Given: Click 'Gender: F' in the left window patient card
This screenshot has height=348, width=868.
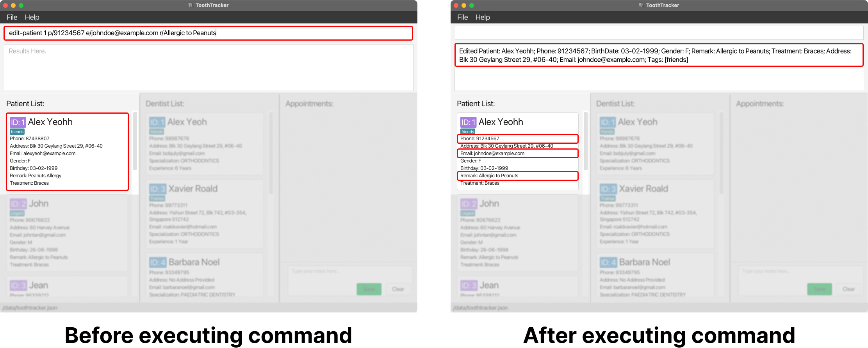Looking at the screenshot, I should pos(20,161).
